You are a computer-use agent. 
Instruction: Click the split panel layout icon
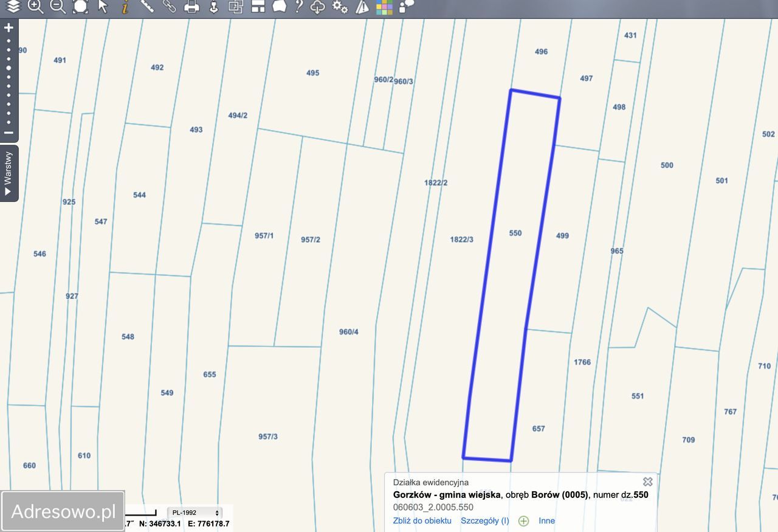tap(258, 7)
